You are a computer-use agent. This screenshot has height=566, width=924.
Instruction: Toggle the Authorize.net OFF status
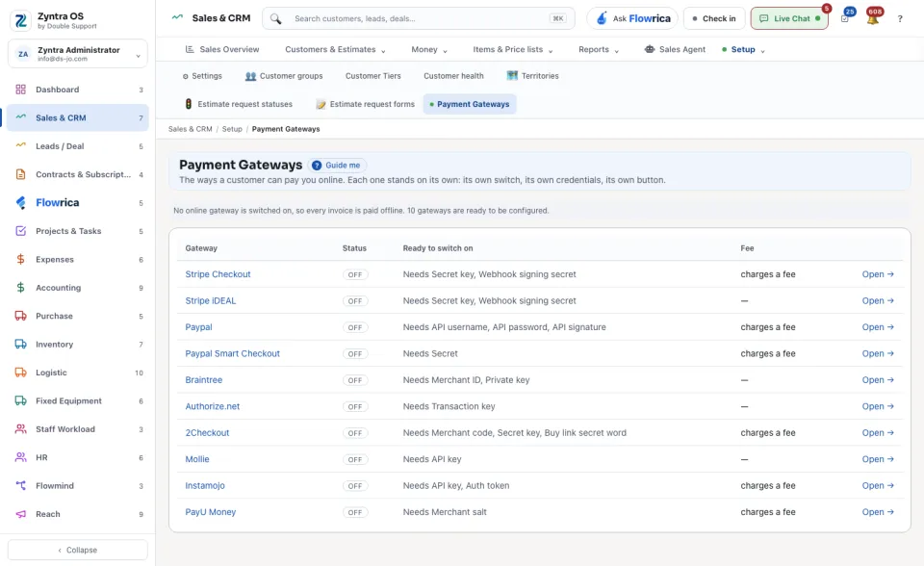click(355, 407)
